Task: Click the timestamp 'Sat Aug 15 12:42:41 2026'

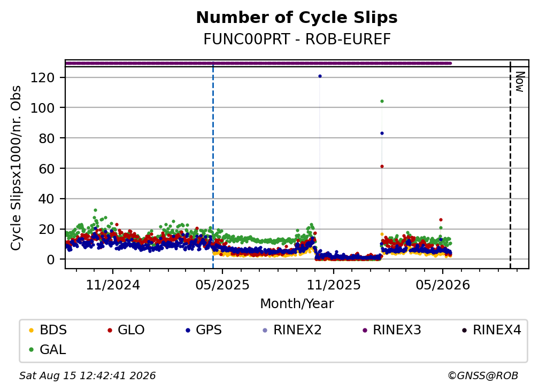Action: [x=87, y=376]
